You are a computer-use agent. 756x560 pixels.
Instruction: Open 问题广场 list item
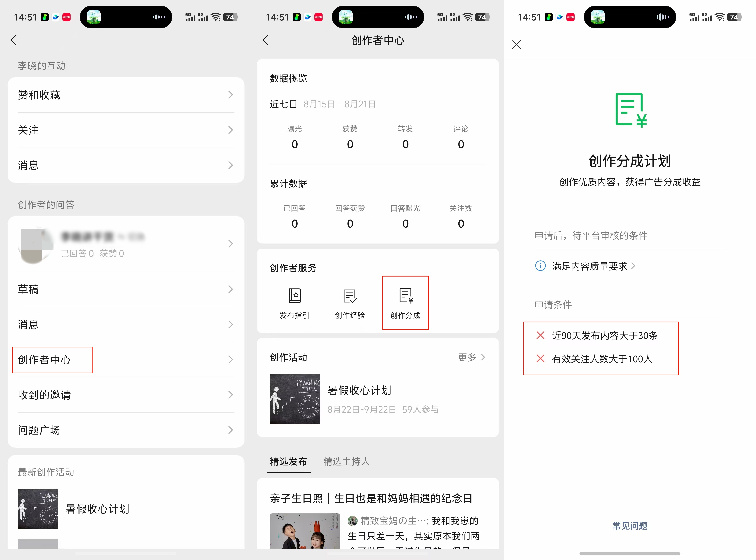click(x=39, y=430)
